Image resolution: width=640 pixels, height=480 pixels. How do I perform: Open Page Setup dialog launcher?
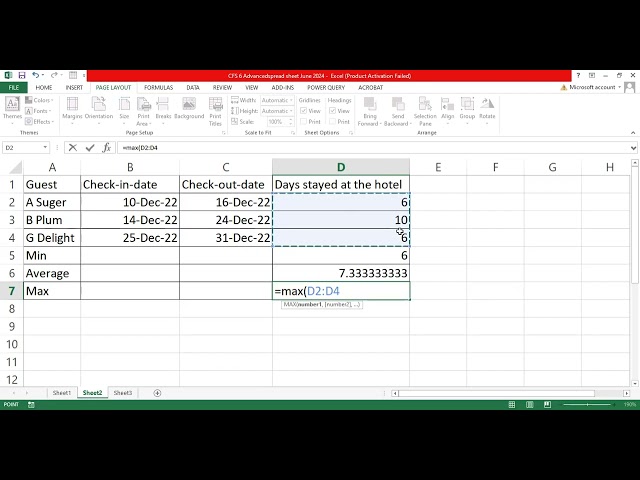(223, 133)
